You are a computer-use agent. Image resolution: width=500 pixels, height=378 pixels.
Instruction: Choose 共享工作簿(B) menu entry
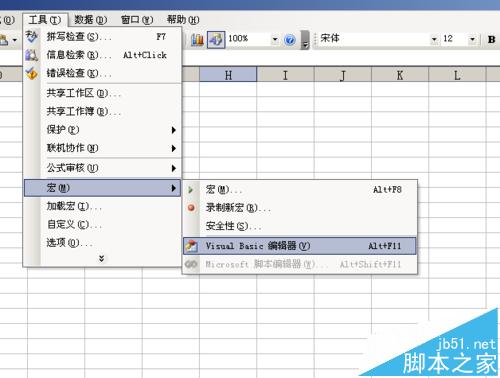(x=103, y=111)
